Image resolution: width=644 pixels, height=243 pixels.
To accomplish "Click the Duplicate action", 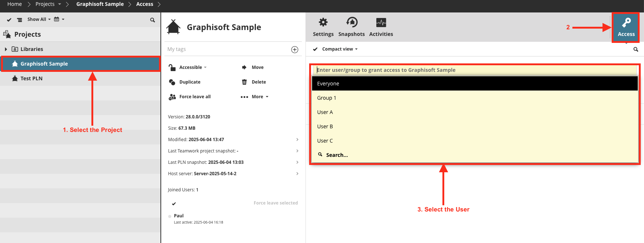I will click(185, 82).
